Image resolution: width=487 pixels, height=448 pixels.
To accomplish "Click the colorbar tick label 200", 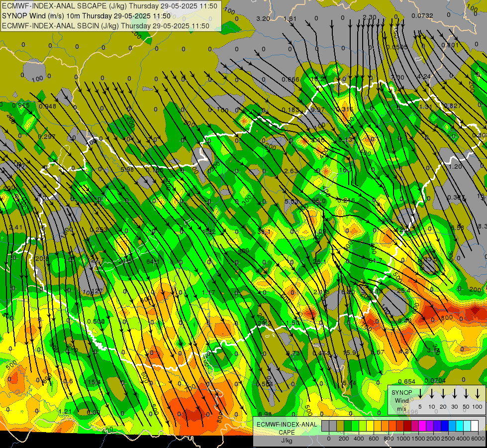I will coord(344,439).
